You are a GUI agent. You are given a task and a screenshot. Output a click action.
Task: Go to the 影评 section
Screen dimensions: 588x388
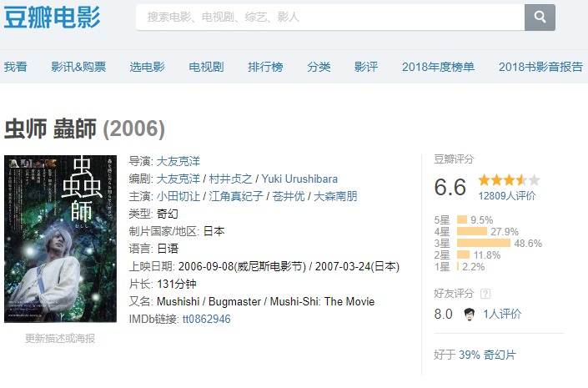click(x=366, y=67)
